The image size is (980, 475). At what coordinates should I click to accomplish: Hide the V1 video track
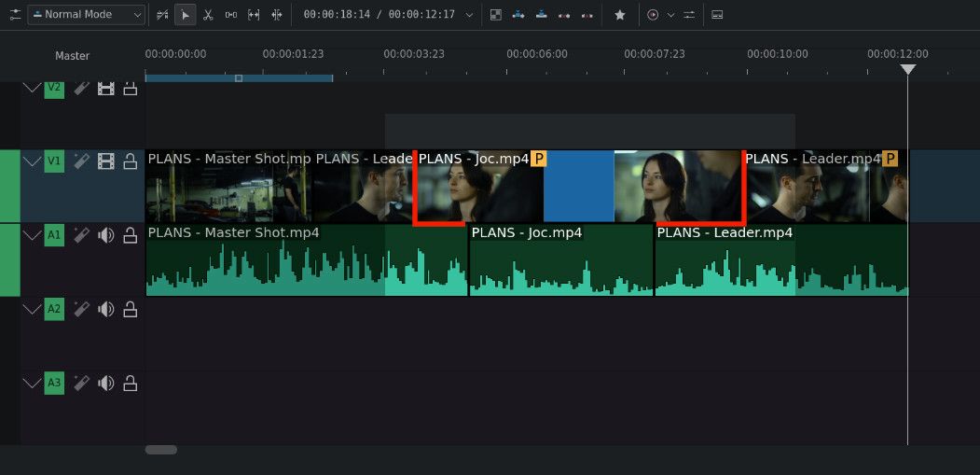(x=106, y=161)
